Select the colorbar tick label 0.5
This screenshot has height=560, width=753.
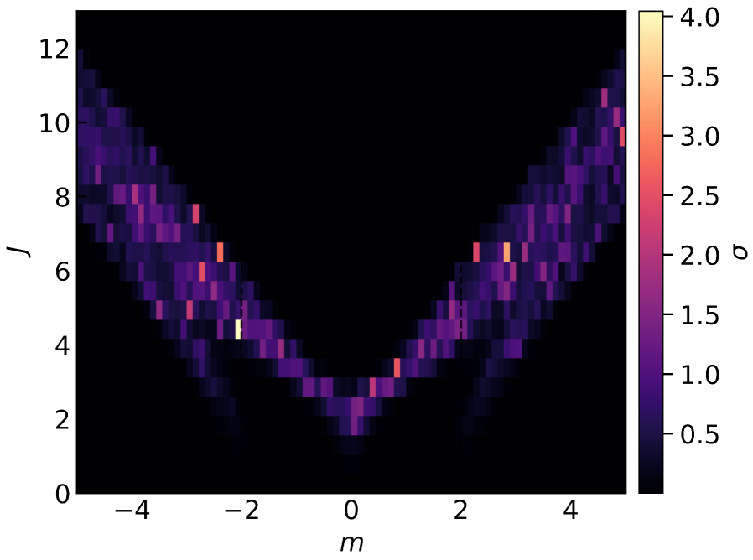tap(698, 435)
